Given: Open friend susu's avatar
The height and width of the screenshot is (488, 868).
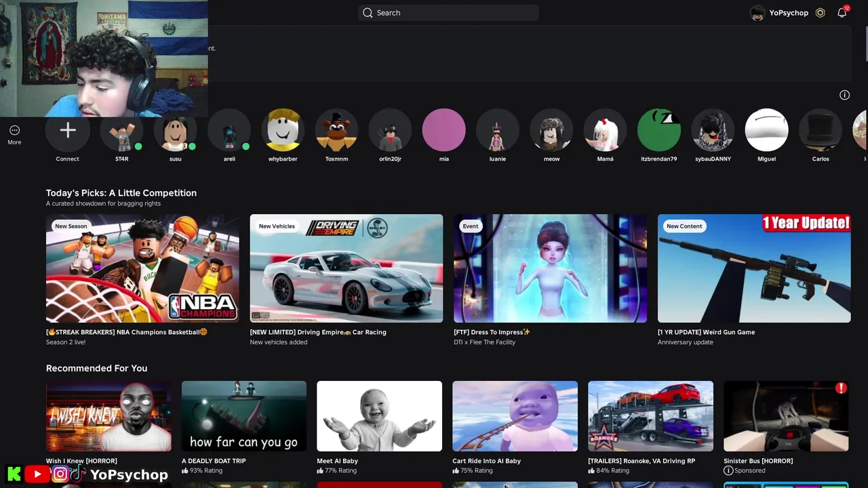Looking at the screenshot, I should tap(175, 130).
